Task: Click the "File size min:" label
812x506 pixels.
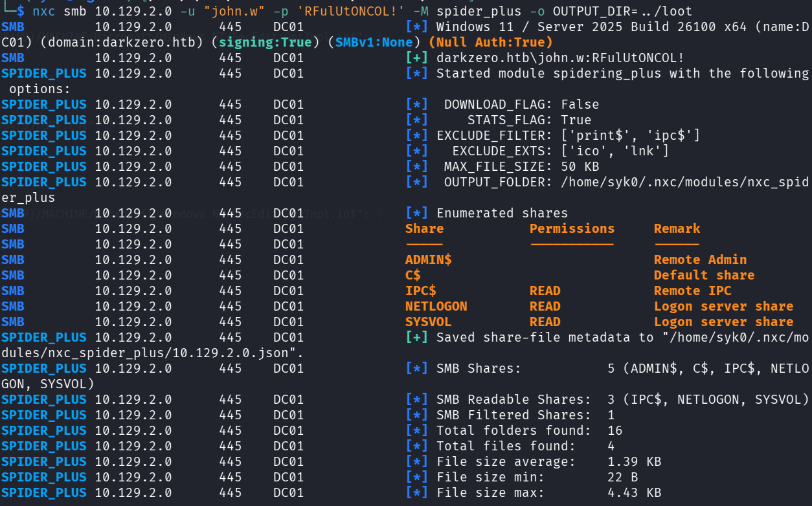Action: point(491,477)
